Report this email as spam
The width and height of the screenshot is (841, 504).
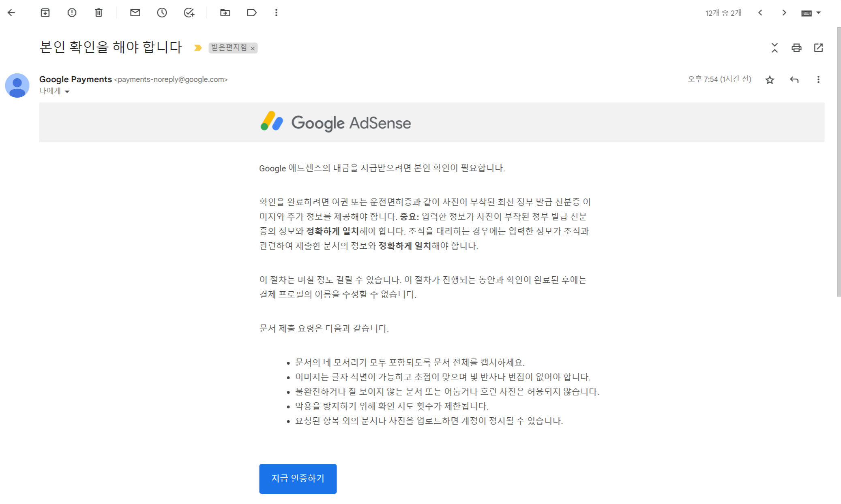point(72,13)
